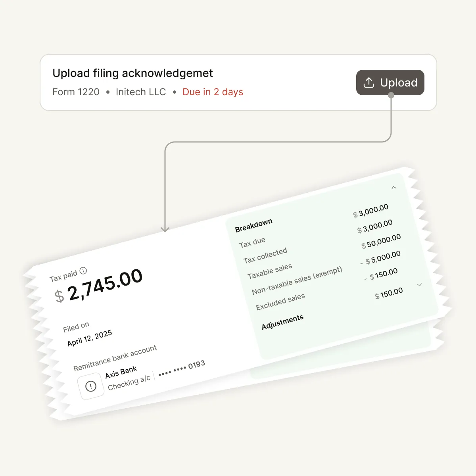476x476 pixels.
Task: Select the April 12, 2025 filing date
Action: (90, 338)
